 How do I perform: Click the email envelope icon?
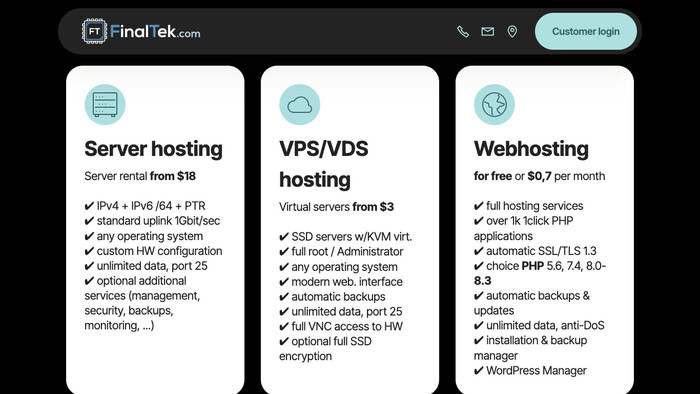pos(488,31)
